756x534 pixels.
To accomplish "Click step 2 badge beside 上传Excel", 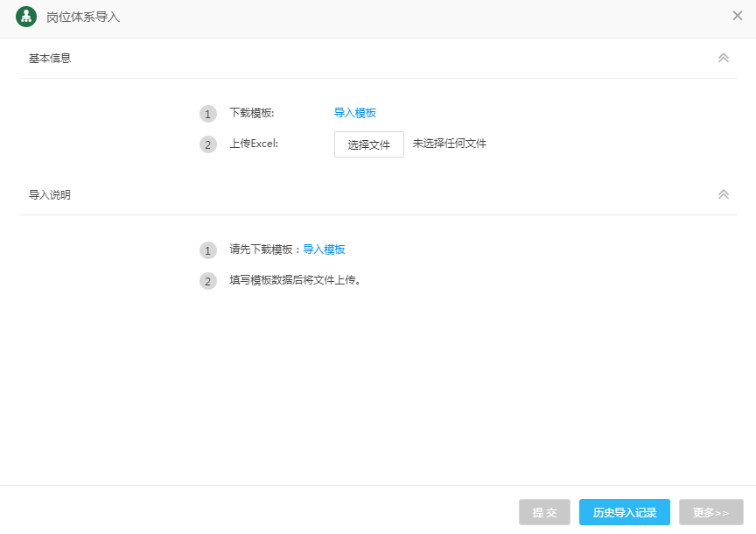I will coord(207,144).
